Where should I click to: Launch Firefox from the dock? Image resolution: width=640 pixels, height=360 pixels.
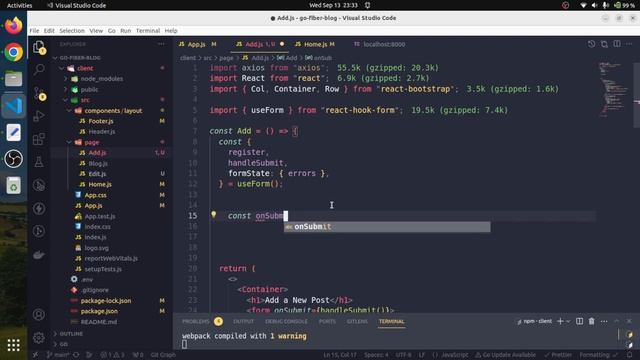(x=13, y=26)
